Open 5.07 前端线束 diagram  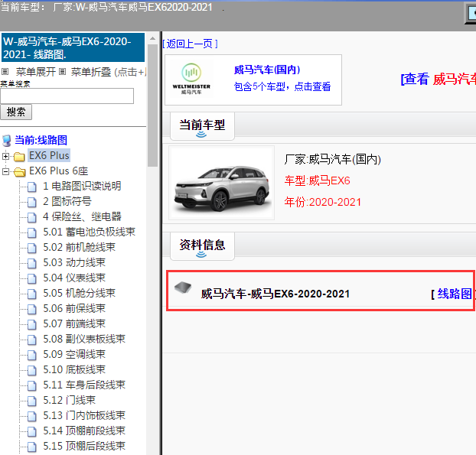(74, 324)
